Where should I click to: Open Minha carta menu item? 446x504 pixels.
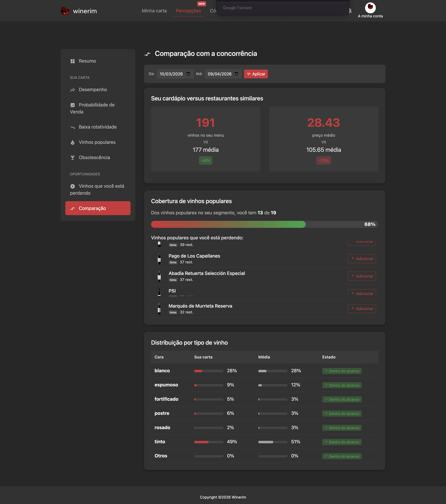point(154,11)
